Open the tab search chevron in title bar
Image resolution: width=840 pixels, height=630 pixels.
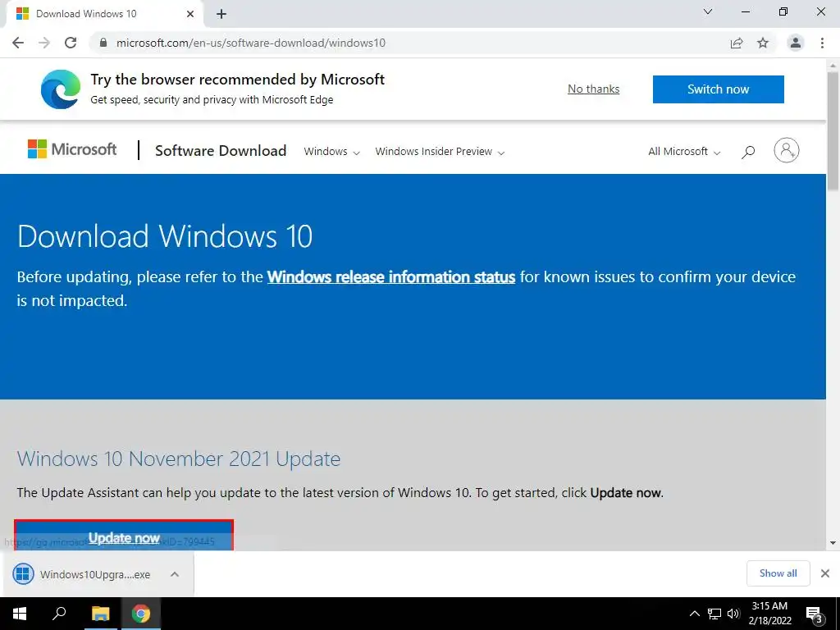click(708, 11)
